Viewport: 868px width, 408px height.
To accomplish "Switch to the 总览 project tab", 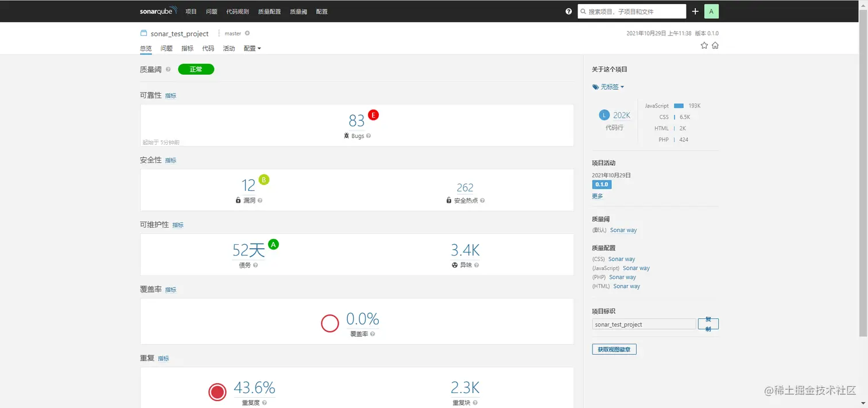I will (146, 48).
